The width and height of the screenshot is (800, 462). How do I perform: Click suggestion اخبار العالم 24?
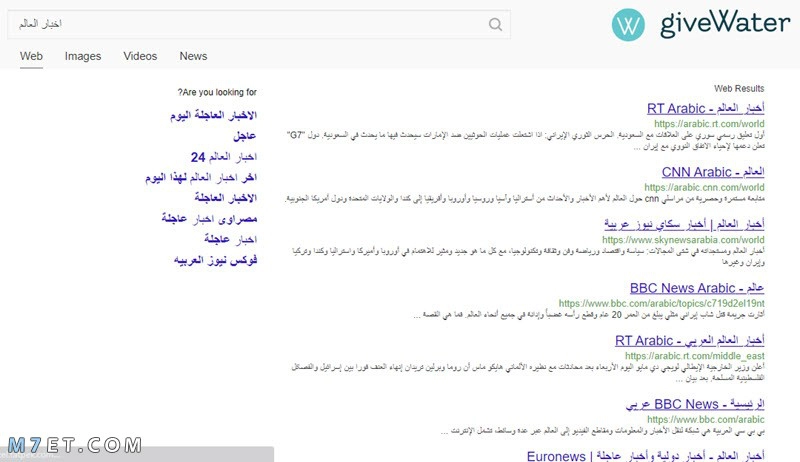point(223,157)
